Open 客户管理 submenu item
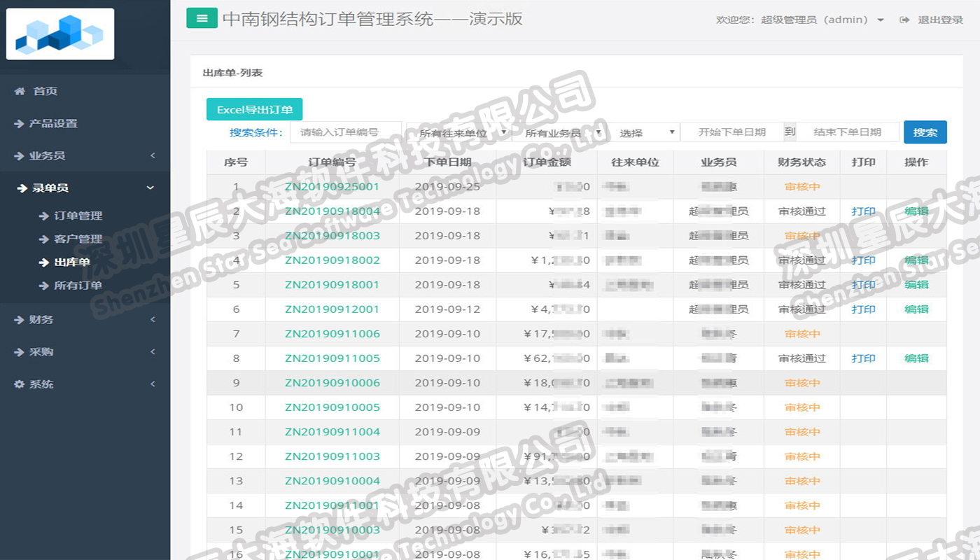980x560 pixels. pyautogui.click(x=78, y=239)
